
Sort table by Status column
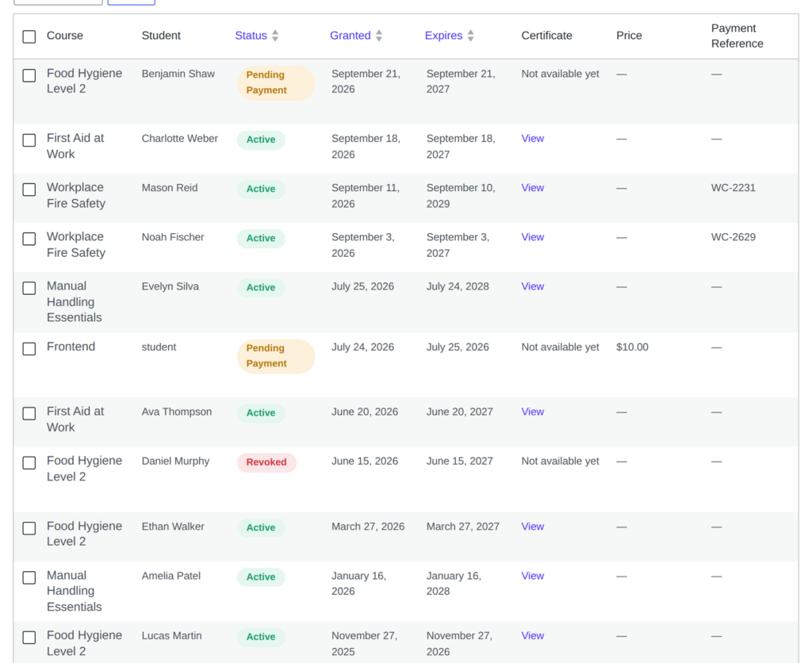(x=251, y=36)
